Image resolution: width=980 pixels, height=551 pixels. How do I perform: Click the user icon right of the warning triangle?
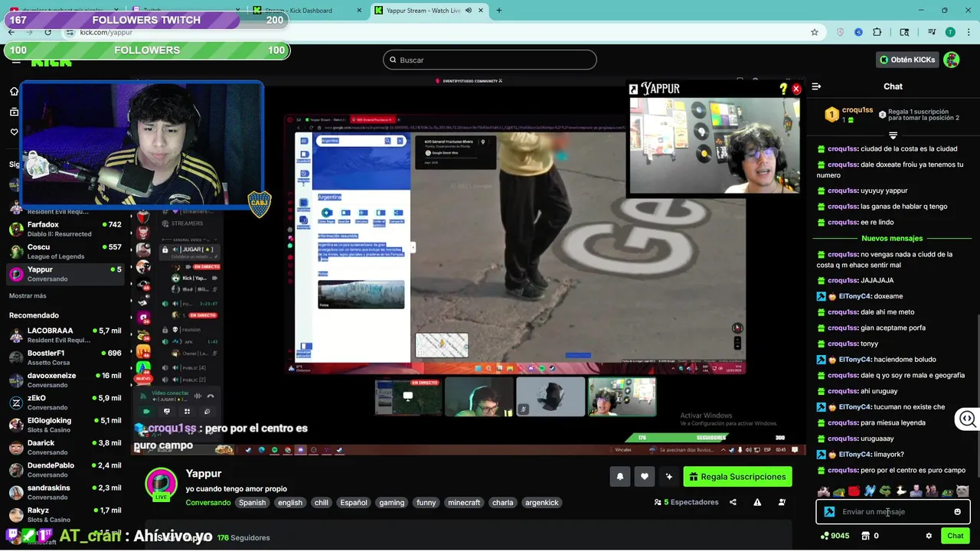pos(782,502)
